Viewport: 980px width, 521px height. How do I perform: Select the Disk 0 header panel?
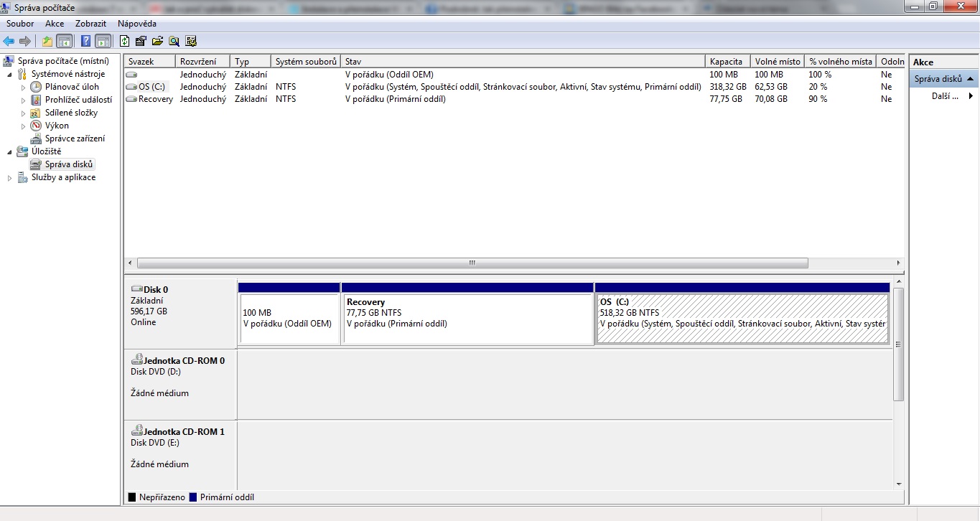pos(180,314)
